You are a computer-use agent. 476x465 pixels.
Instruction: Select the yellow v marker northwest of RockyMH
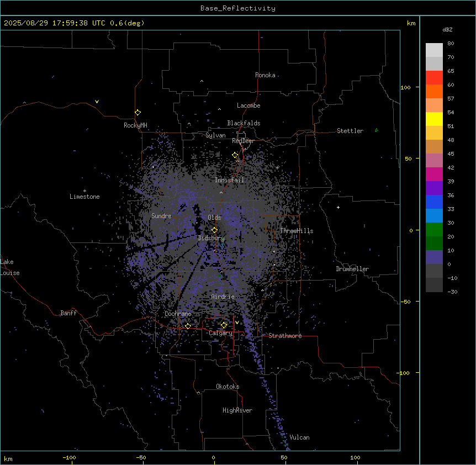pos(97,102)
